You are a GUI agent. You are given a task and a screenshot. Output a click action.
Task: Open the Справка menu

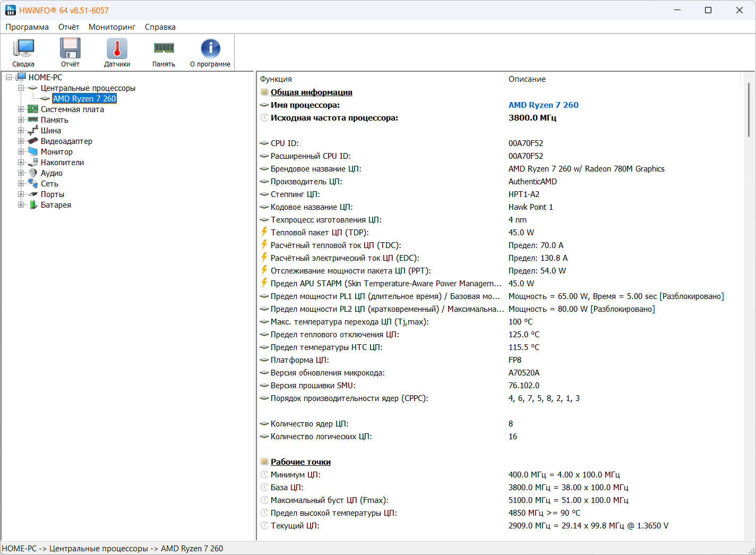pyautogui.click(x=160, y=27)
